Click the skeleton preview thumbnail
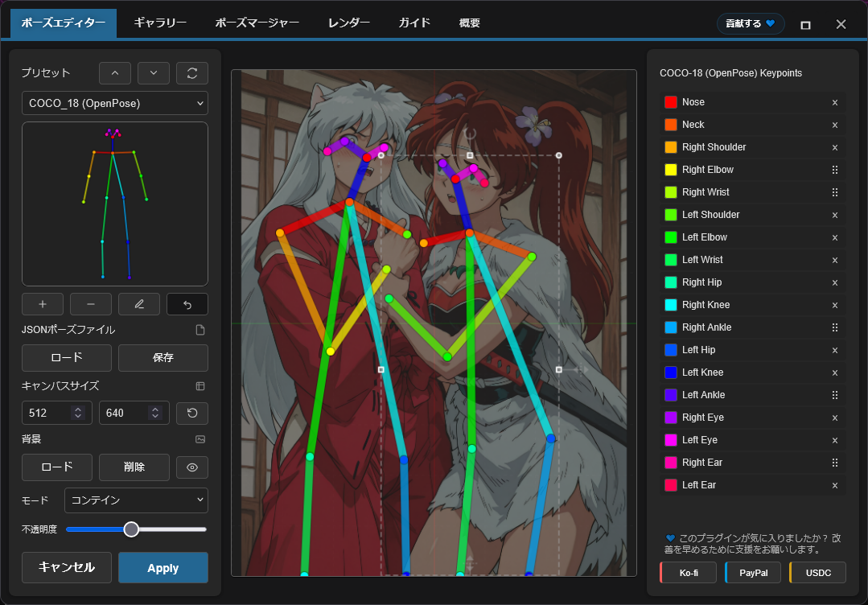Viewport: 868px width, 605px height. point(115,204)
